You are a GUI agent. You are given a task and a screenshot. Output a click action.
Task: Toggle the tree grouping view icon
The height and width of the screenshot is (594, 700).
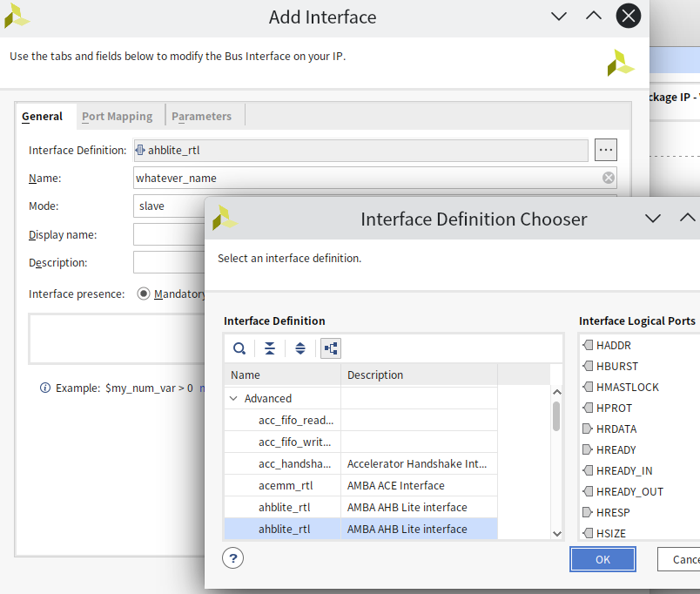click(x=331, y=348)
